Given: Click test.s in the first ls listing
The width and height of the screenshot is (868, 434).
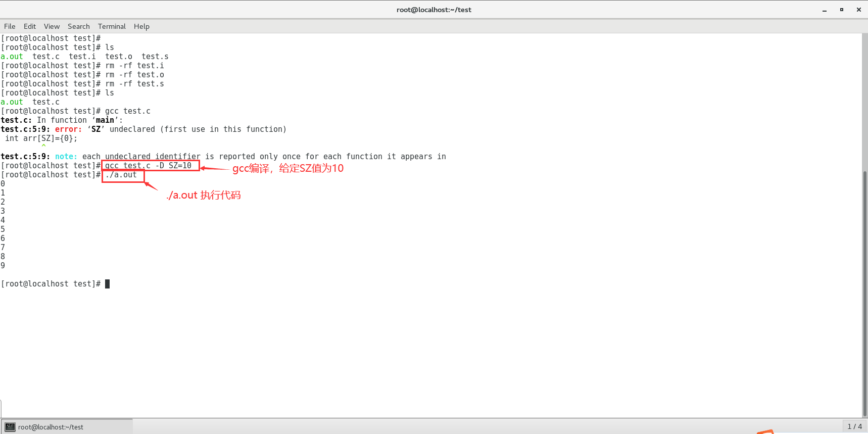Looking at the screenshot, I should click(155, 57).
